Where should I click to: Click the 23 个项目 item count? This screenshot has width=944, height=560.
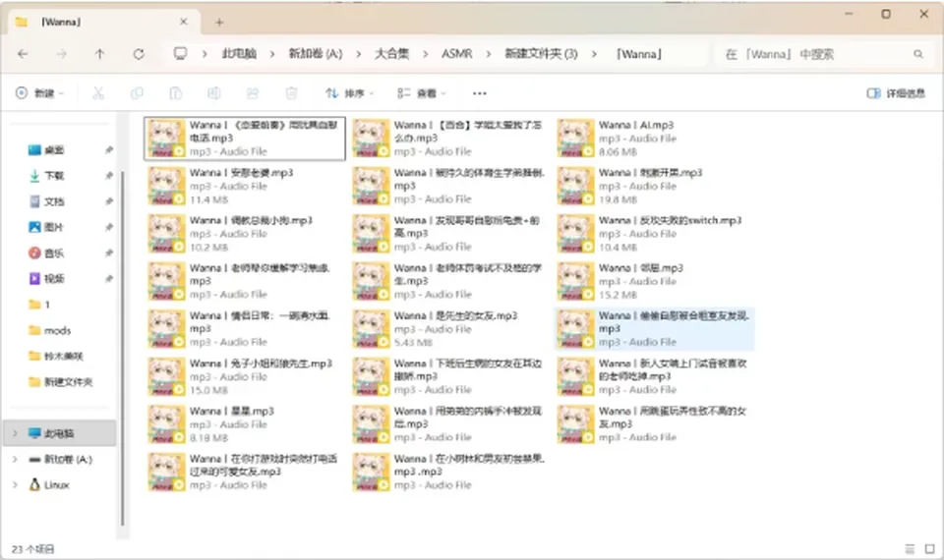(x=33, y=549)
